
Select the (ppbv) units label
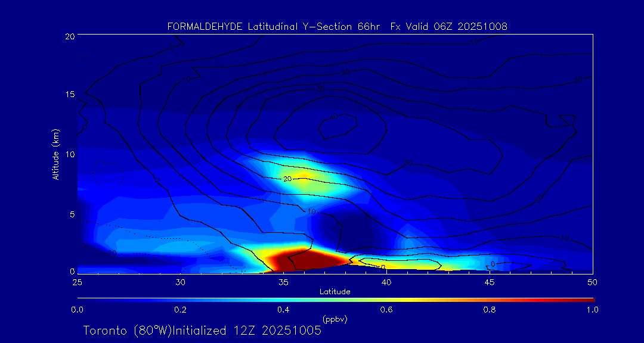[335, 319]
